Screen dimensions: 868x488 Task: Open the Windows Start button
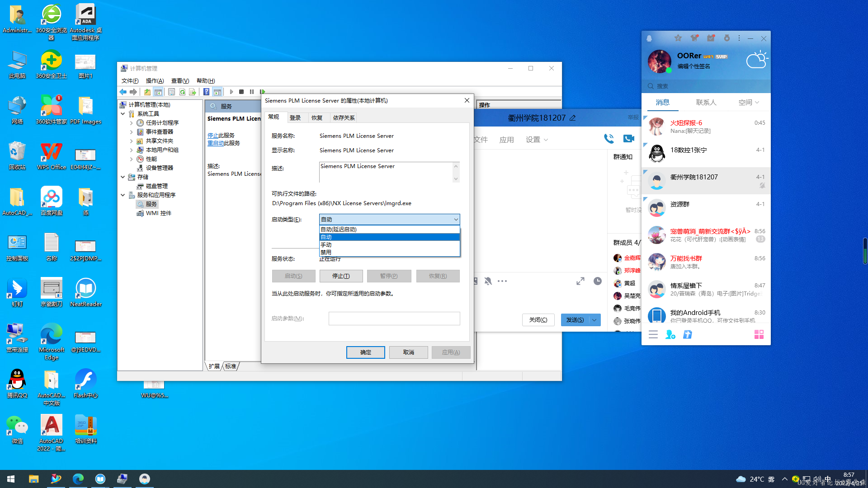11,479
